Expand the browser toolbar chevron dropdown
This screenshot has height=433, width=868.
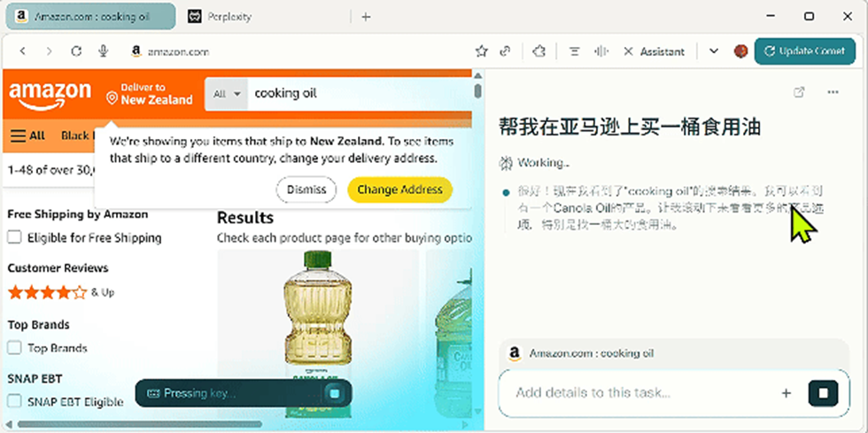click(x=714, y=51)
